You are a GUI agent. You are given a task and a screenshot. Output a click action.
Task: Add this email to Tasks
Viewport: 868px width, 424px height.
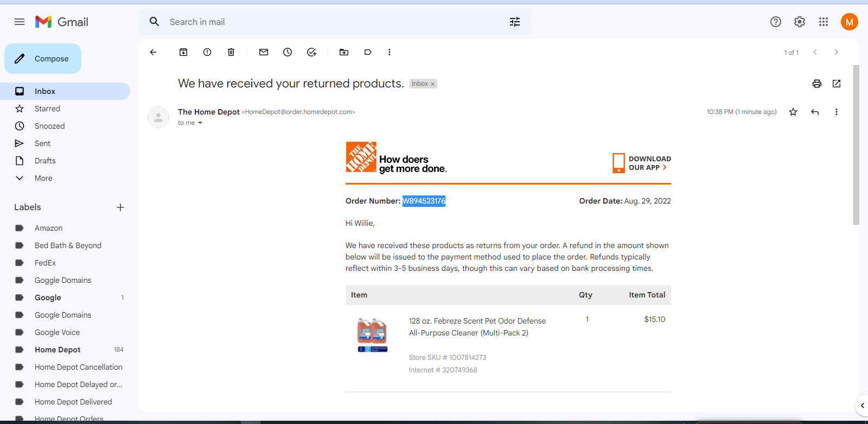[311, 52]
